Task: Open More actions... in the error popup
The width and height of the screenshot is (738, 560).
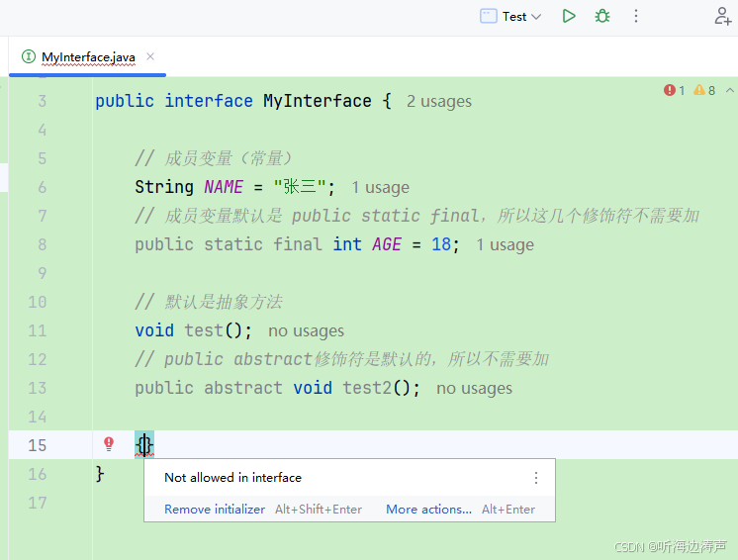Action: pyautogui.click(x=428, y=510)
